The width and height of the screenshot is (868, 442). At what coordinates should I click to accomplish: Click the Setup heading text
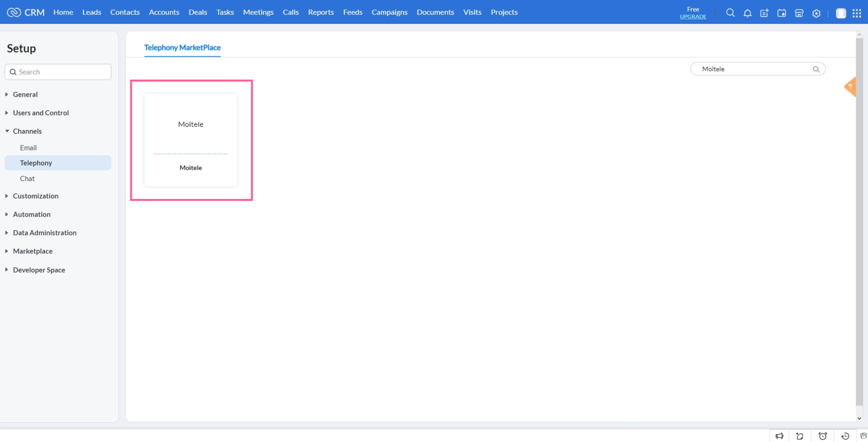coord(21,48)
